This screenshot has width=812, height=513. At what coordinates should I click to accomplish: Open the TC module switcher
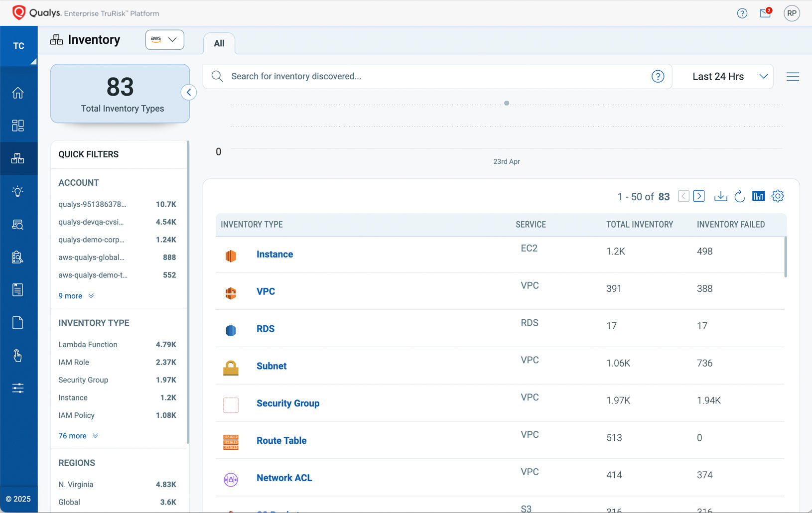19,46
